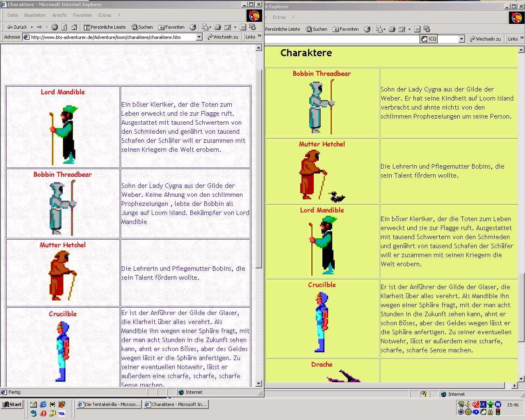Click Favoriten button in right window toolbar

click(x=346, y=29)
